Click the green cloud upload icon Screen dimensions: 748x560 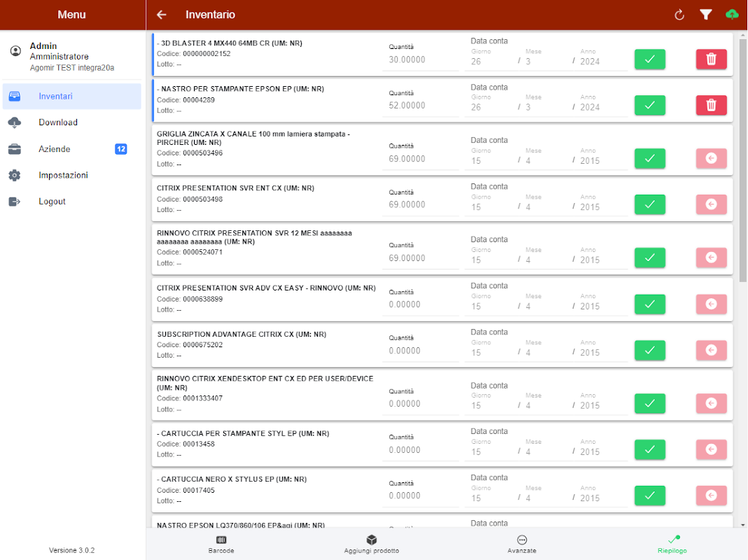(x=732, y=15)
